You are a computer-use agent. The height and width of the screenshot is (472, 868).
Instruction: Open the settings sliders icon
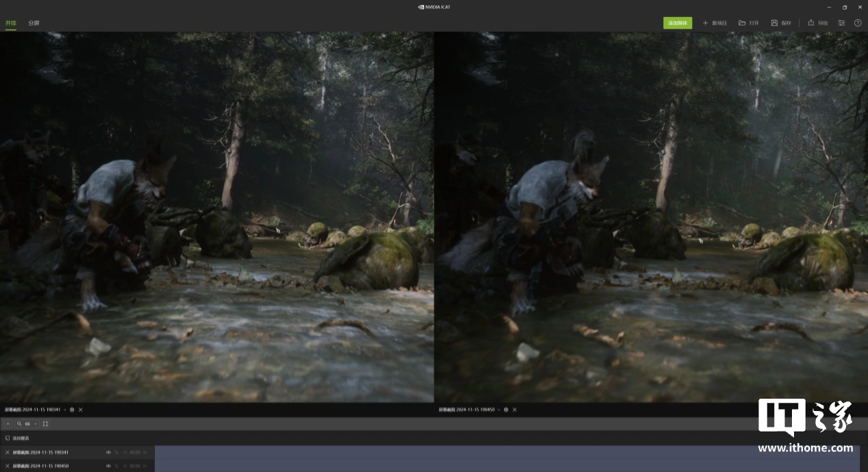842,23
